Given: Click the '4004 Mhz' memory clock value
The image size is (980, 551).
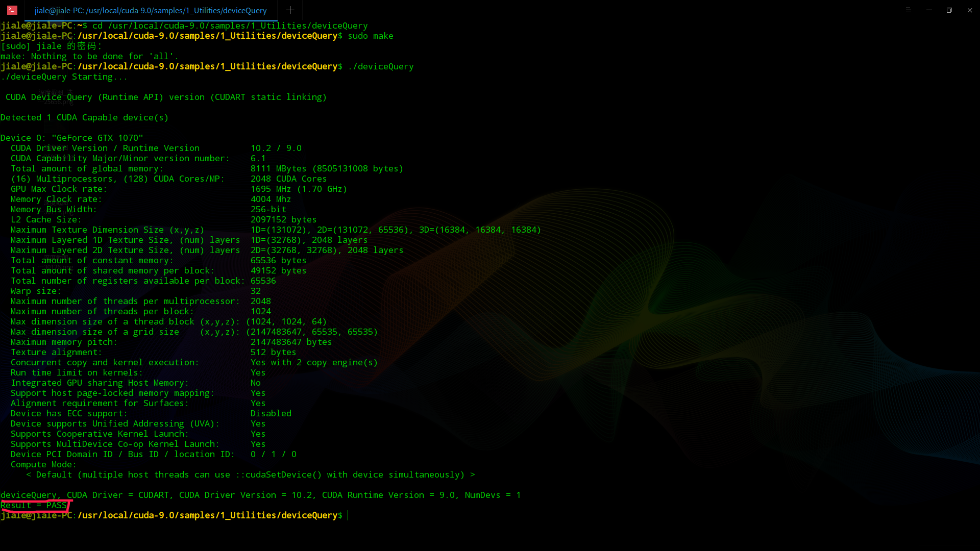Looking at the screenshot, I should point(271,199).
